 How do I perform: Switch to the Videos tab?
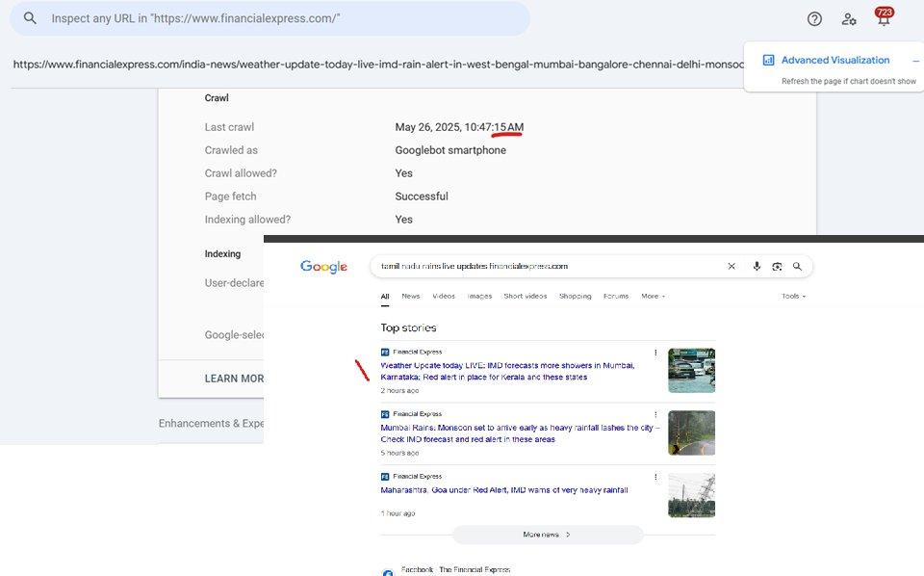coord(444,296)
